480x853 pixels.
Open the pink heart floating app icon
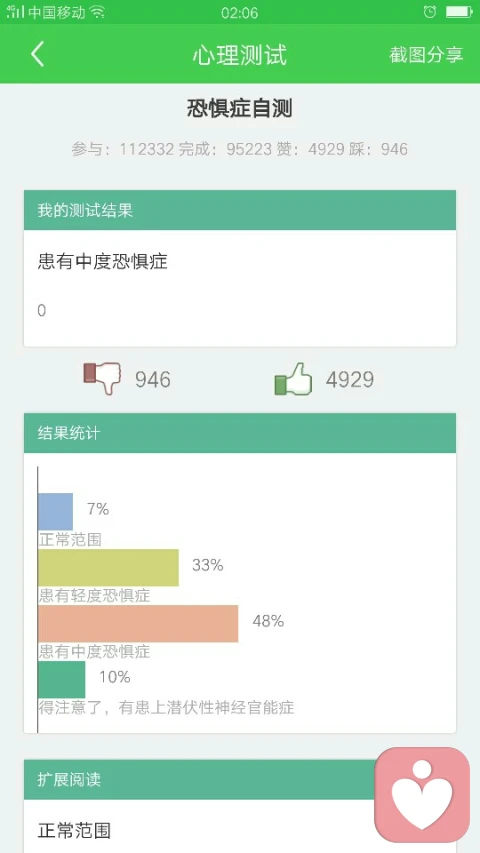(422, 794)
